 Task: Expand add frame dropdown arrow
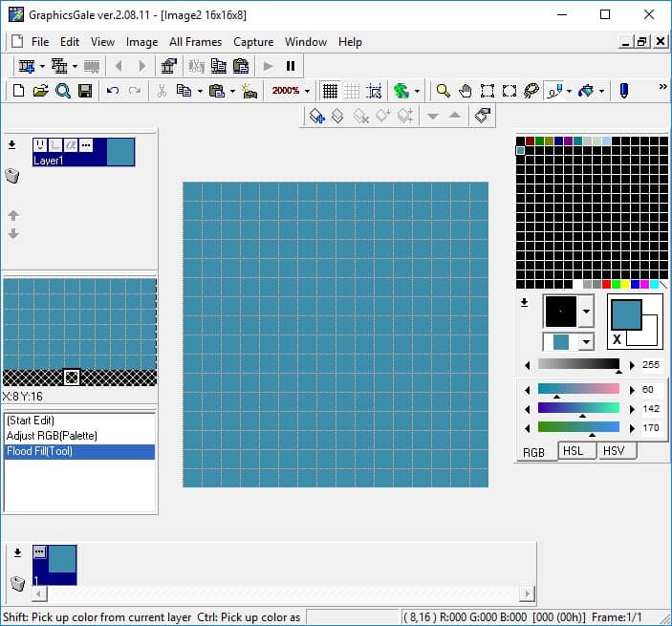click(x=42, y=66)
